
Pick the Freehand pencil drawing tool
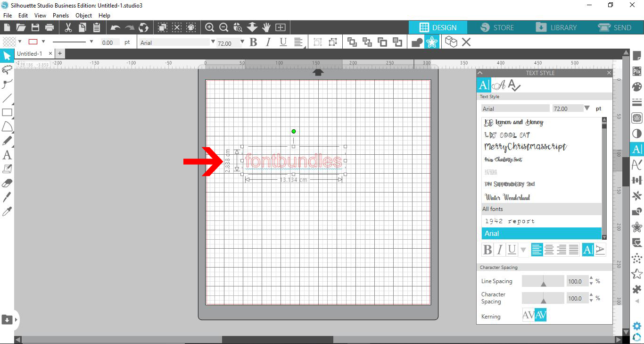click(7, 141)
